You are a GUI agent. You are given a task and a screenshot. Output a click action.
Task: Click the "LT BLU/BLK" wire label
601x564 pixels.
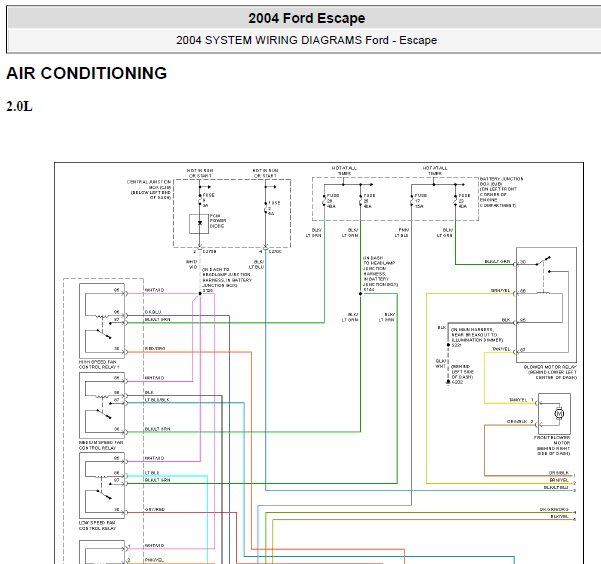[157, 400]
